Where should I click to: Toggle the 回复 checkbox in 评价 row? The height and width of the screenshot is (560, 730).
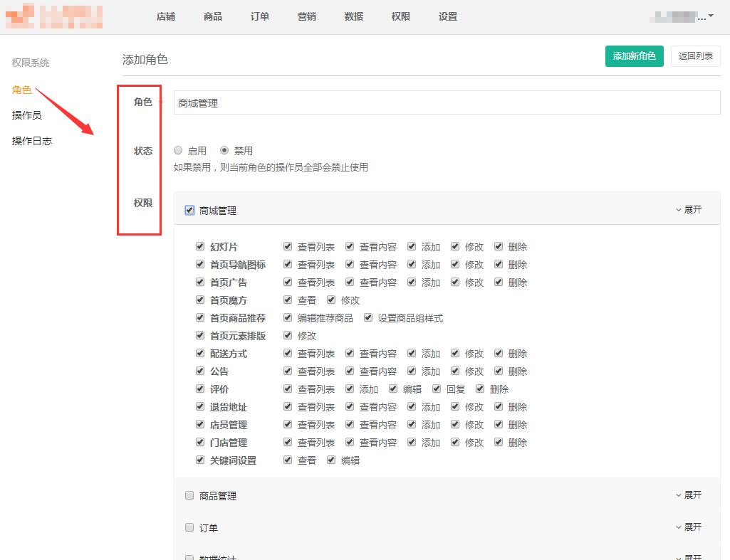coord(437,389)
